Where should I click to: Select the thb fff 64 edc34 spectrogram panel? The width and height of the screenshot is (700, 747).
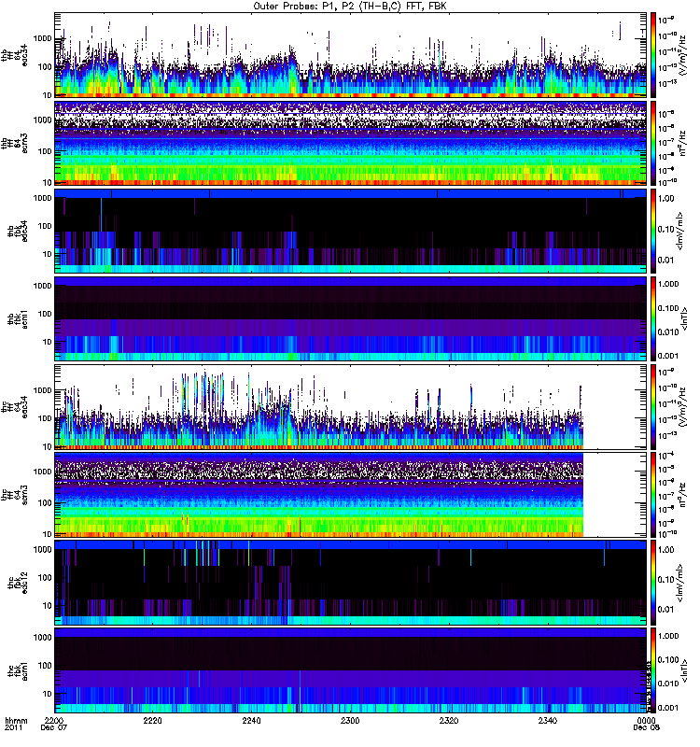click(351, 55)
